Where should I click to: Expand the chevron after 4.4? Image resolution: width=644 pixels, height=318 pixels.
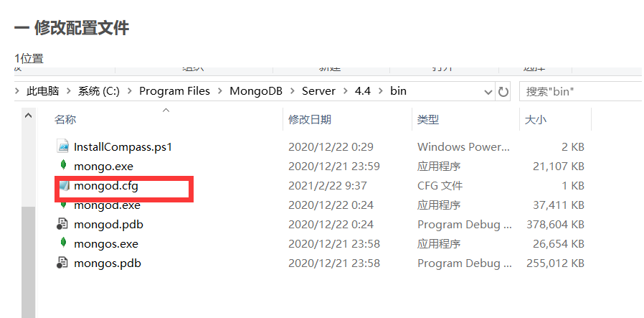click(x=381, y=91)
